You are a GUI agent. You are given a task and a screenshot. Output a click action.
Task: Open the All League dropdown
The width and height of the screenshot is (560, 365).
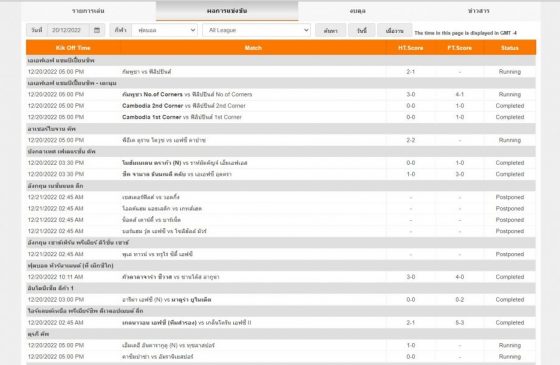pos(256,30)
